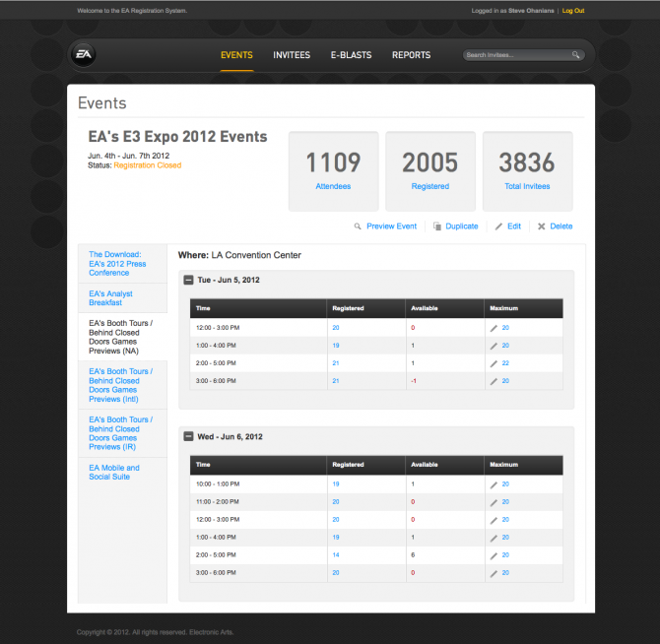Viewport: 660px width, 644px height.
Task: Open registered count 19 for Tue 1:00 - 4:00 PM
Action: click(336, 346)
